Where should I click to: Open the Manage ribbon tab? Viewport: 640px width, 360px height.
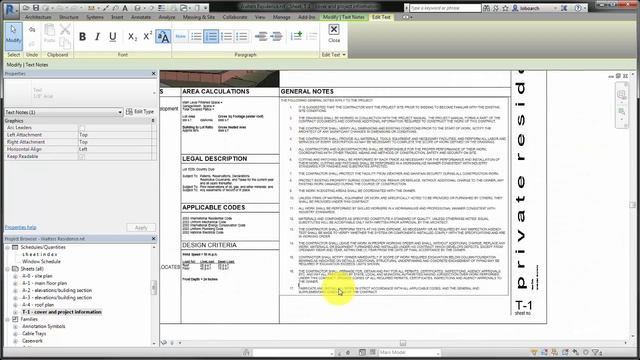click(282, 17)
